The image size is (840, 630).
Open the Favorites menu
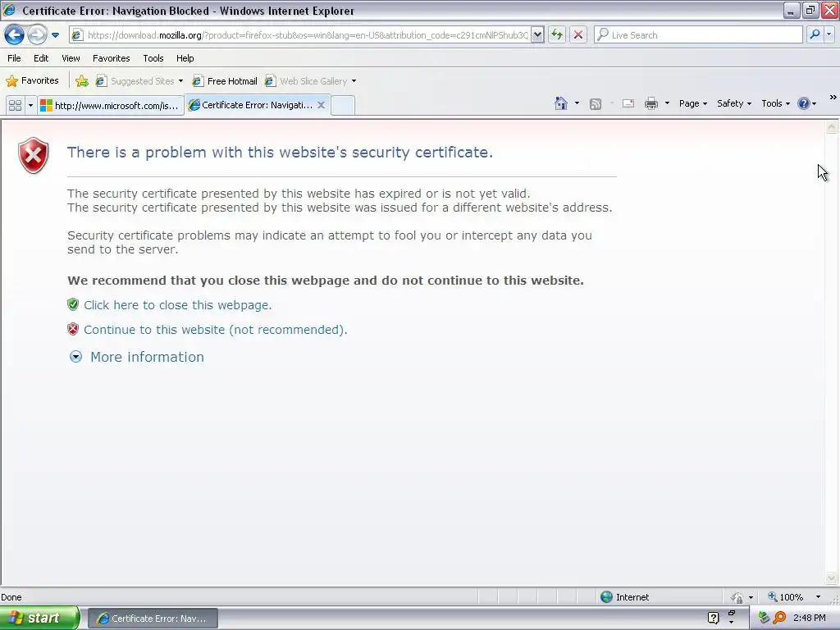[x=112, y=58]
